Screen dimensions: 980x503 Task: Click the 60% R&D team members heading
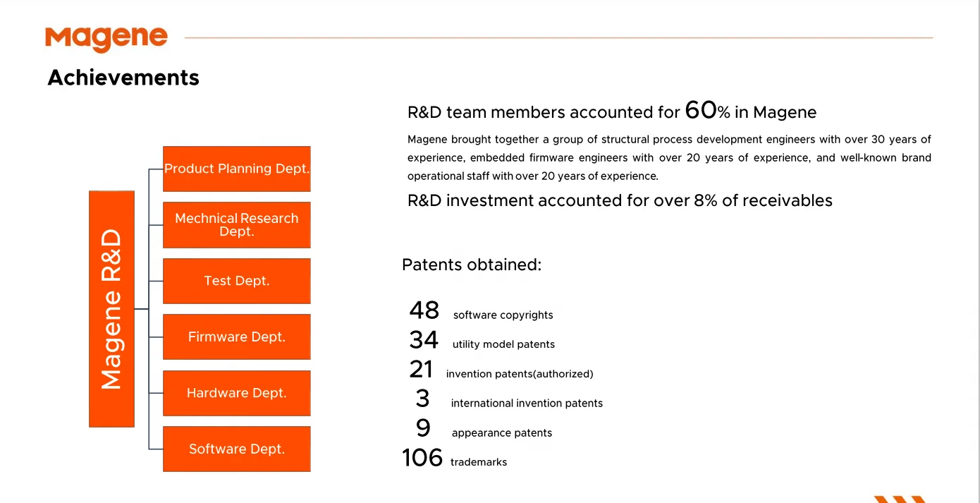click(x=611, y=111)
